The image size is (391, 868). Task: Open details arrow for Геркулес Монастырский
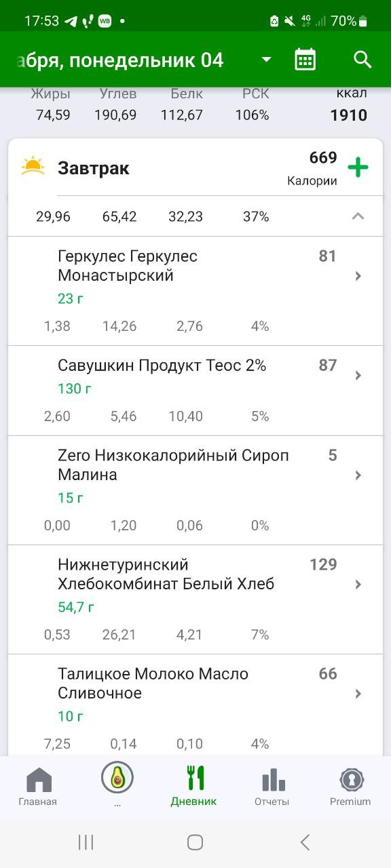pos(358,276)
